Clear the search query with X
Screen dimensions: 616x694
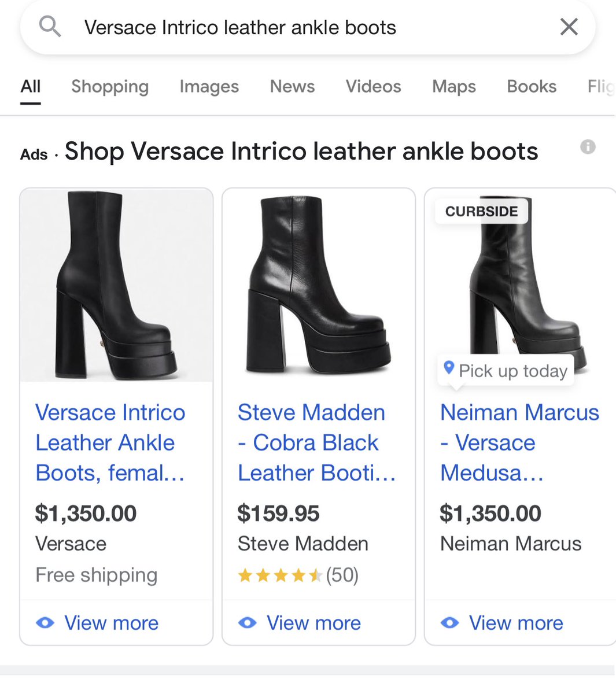(569, 27)
